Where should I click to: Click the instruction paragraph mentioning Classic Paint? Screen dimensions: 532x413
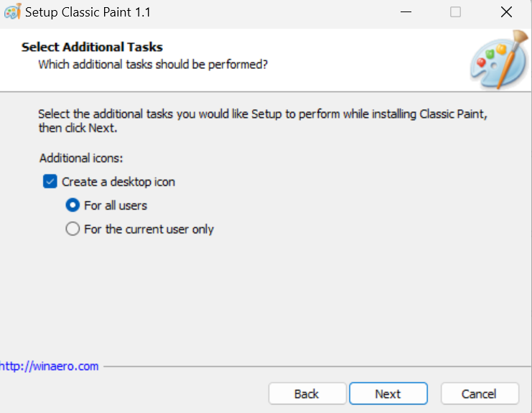point(263,121)
